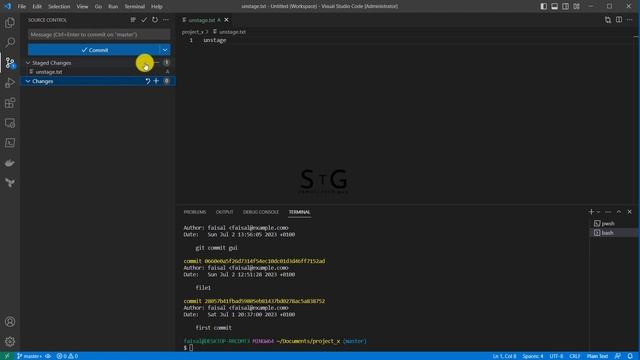Open the Terminal menu
Image resolution: width=640 pixels, height=360 pixels.
135,6
